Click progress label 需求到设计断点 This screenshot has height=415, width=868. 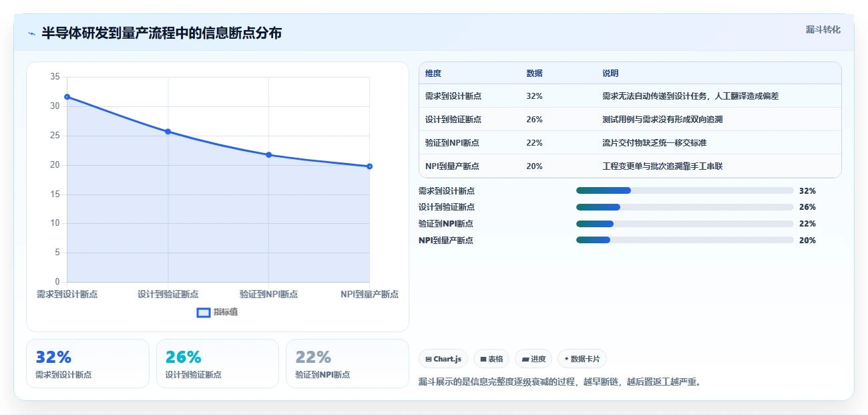(447, 190)
